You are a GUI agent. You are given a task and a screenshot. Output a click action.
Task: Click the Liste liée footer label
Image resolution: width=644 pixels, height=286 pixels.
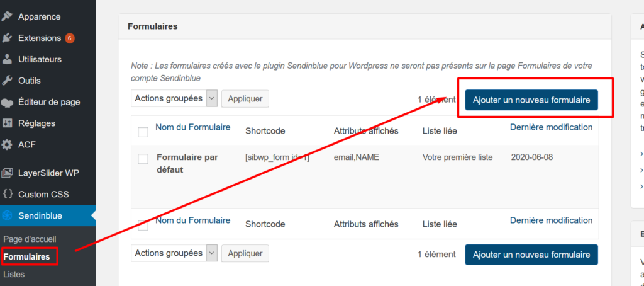(x=440, y=224)
